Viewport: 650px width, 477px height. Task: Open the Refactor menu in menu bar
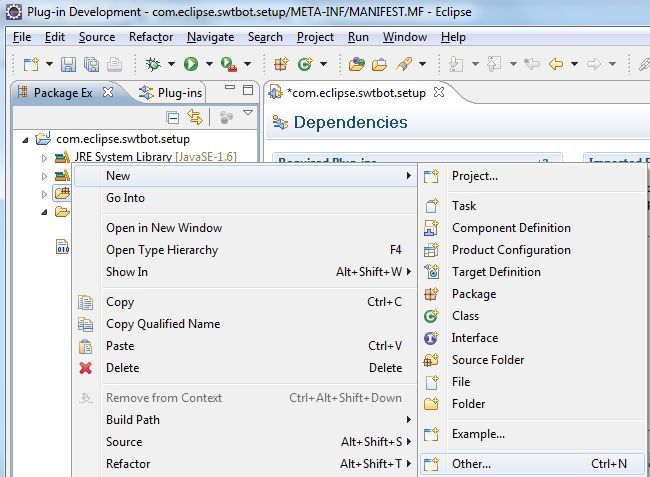pos(151,37)
